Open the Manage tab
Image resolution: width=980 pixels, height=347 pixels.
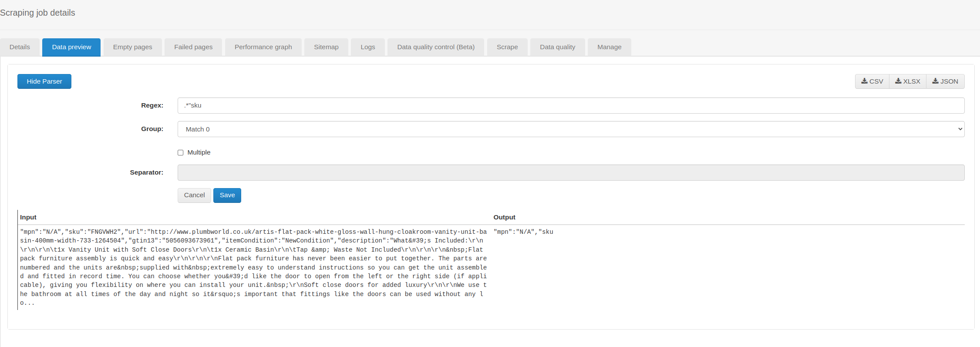609,47
